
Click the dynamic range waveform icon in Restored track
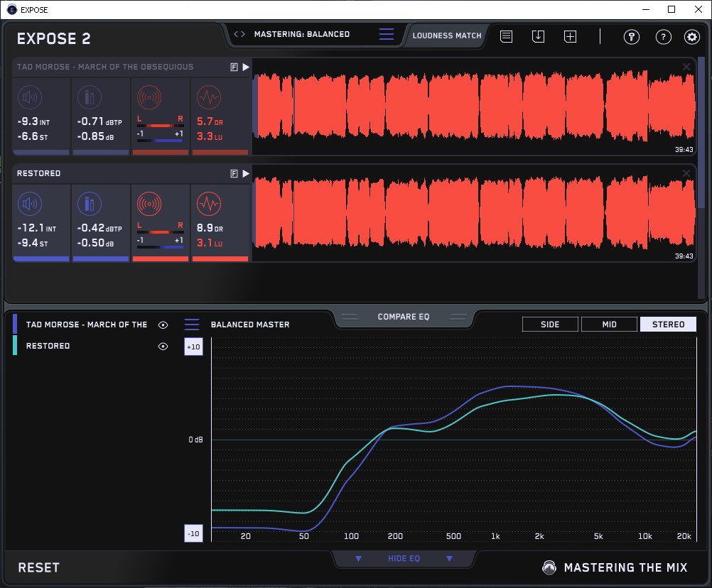point(208,205)
